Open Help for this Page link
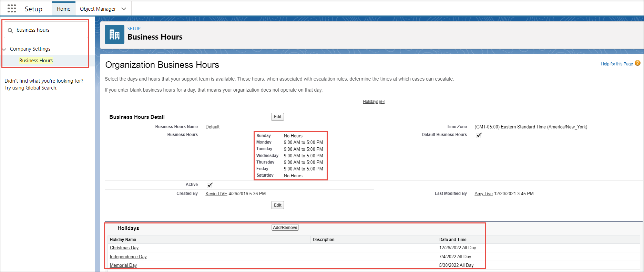 [x=617, y=64]
